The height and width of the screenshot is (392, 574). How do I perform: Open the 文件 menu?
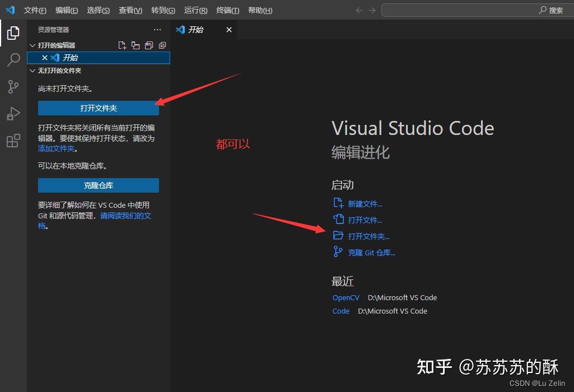coord(35,10)
